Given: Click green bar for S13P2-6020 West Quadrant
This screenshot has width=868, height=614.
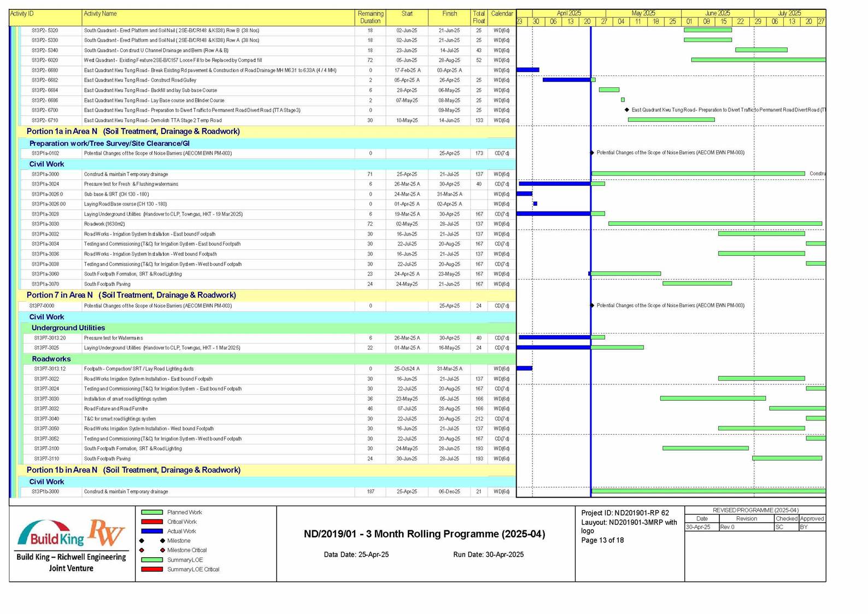Looking at the screenshot, I should 758,60.
